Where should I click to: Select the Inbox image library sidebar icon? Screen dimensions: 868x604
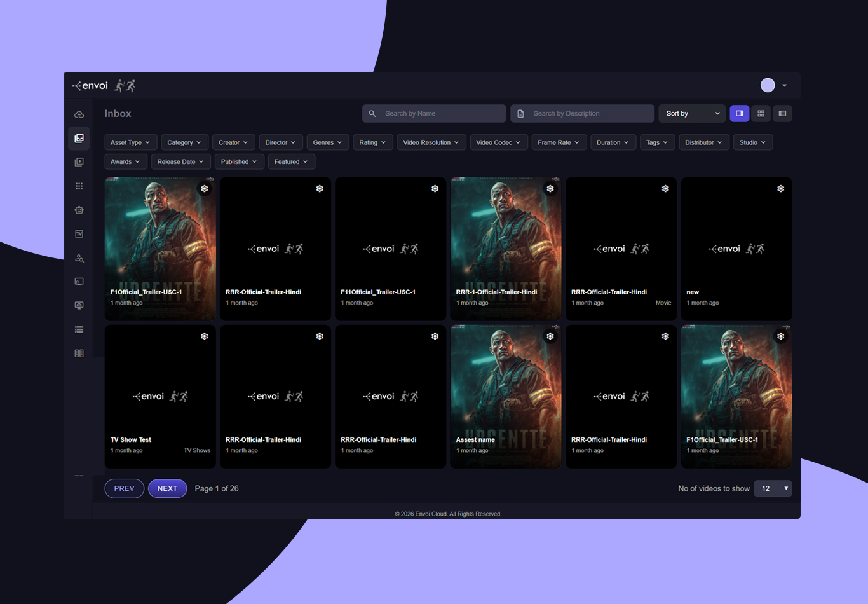(79, 138)
